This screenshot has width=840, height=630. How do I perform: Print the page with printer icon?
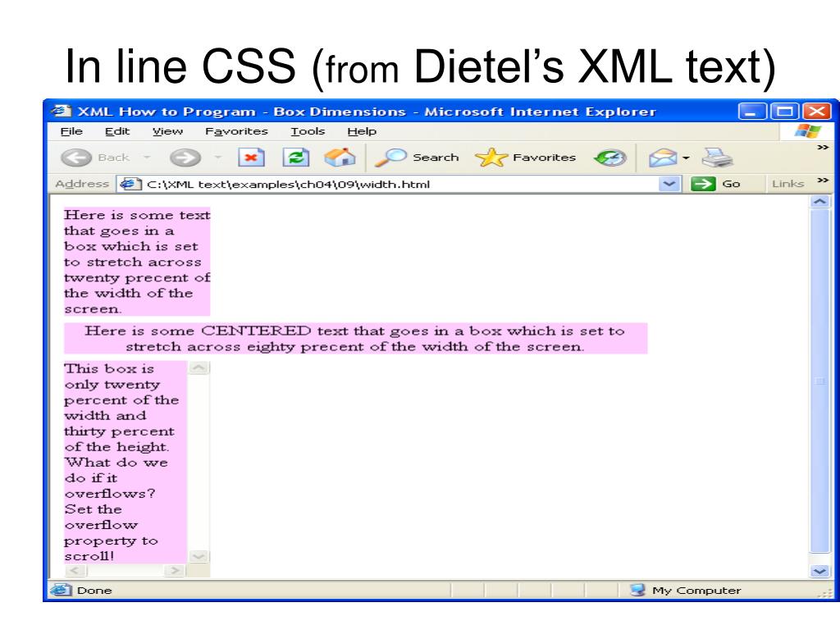coord(717,157)
